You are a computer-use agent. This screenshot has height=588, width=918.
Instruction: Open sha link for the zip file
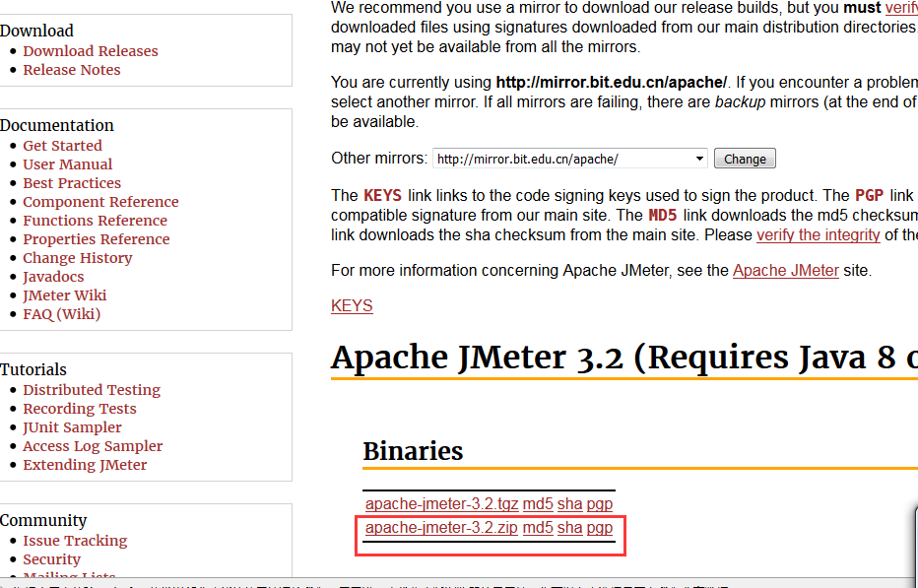point(569,528)
